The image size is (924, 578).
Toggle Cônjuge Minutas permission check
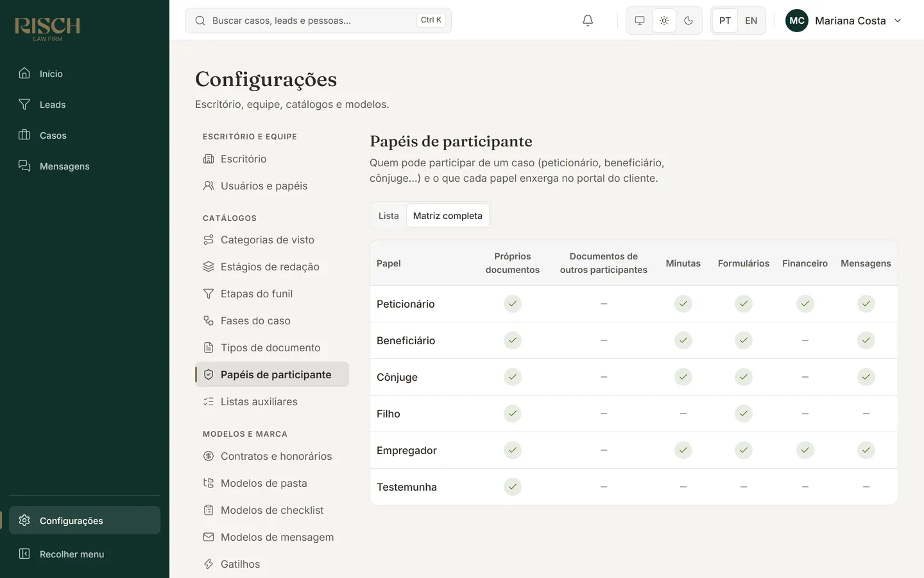click(x=683, y=377)
